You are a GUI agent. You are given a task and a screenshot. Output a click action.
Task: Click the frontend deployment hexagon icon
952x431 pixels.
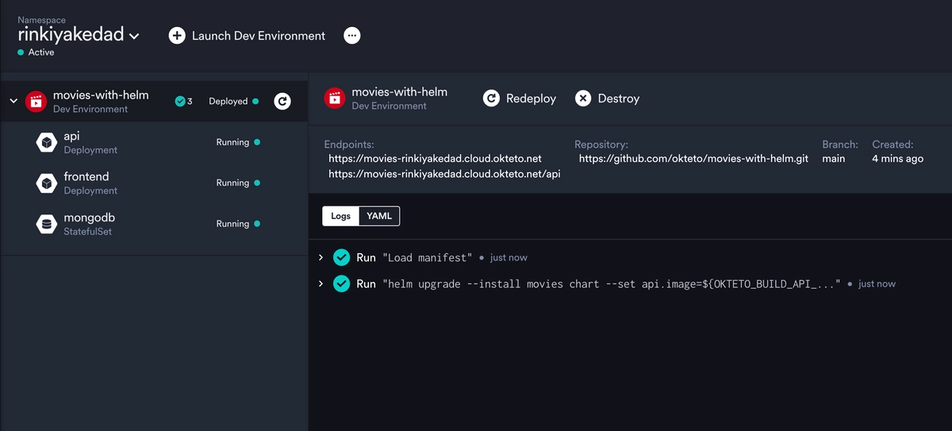point(46,183)
